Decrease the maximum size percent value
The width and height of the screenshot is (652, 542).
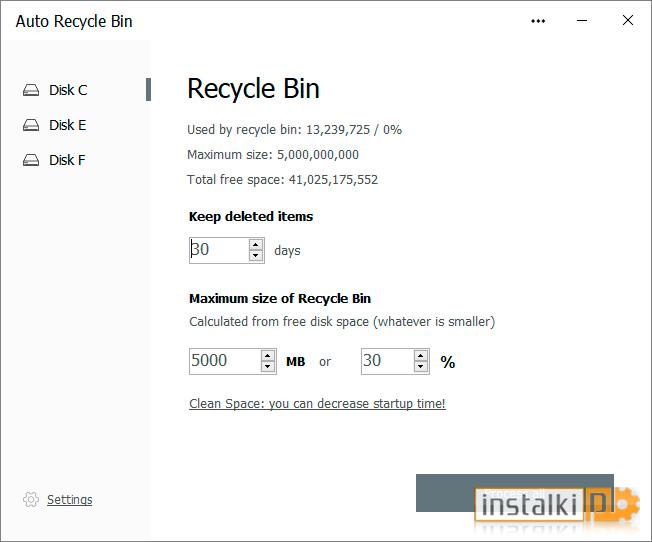[421, 367]
